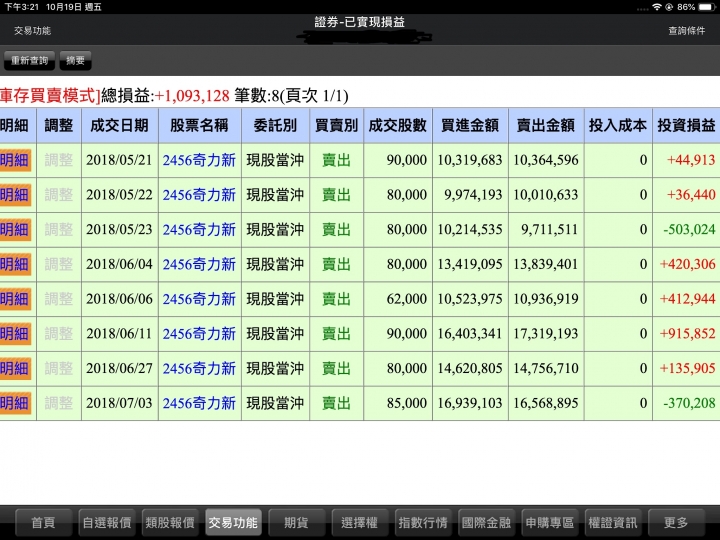Go to 首頁 tab
This screenshot has height=540, width=720.
tap(44, 523)
